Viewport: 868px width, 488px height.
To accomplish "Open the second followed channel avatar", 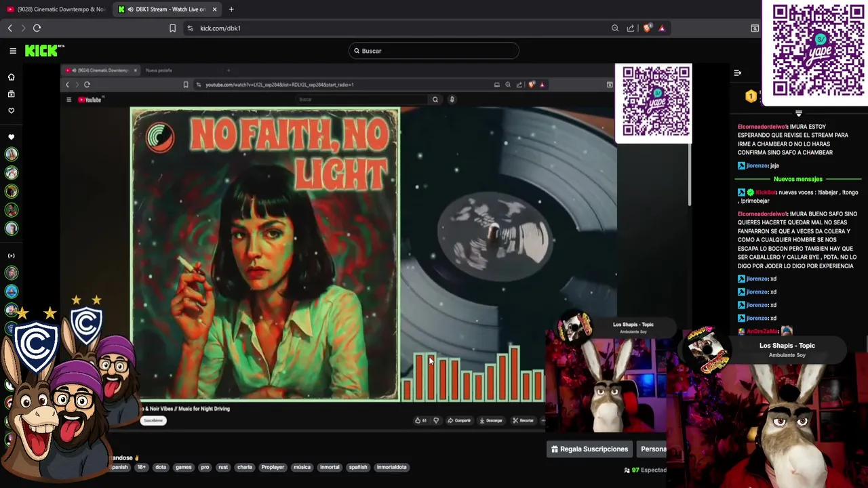I will [12, 174].
